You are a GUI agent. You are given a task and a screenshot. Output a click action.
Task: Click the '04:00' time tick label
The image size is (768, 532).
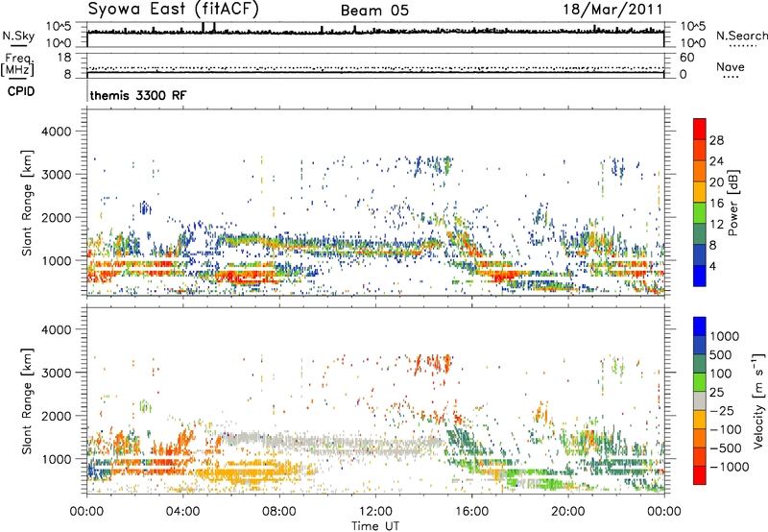click(x=183, y=512)
